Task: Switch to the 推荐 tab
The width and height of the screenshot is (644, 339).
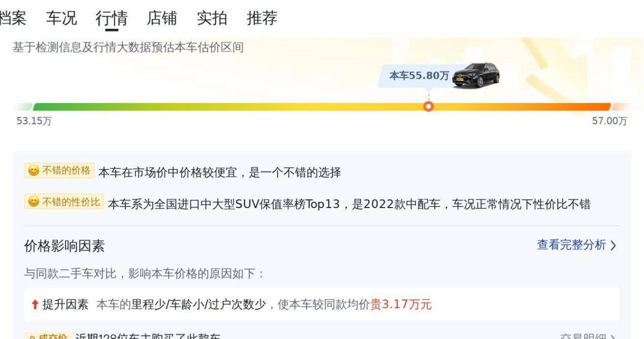Action: pos(262,18)
